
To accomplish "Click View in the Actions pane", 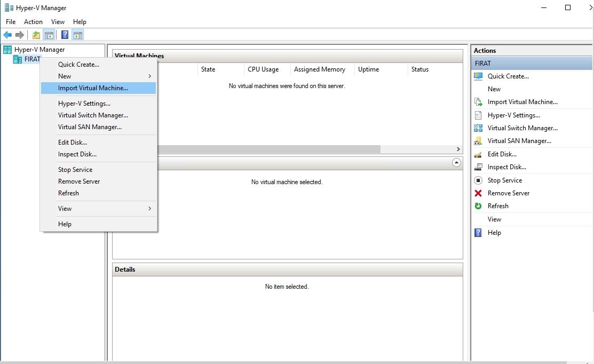I will [494, 219].
